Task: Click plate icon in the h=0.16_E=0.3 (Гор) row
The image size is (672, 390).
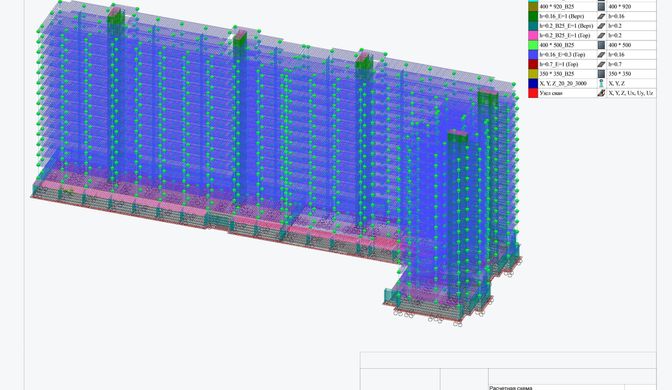Action: (x=601, y=54)
